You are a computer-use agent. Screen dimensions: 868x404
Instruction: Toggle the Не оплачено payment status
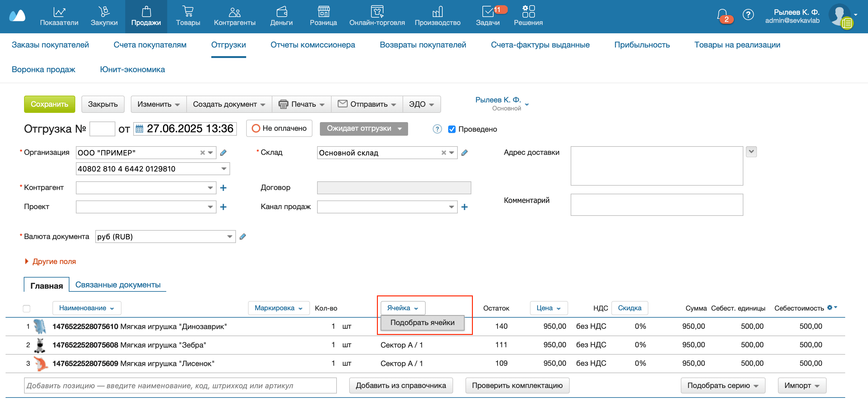coord(279,128)
